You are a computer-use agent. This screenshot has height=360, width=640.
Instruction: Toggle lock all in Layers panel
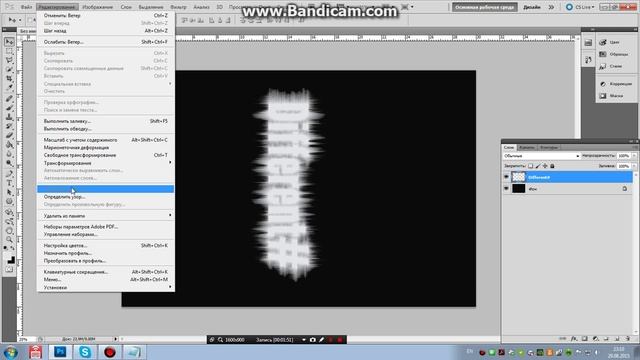coord(552,166)
